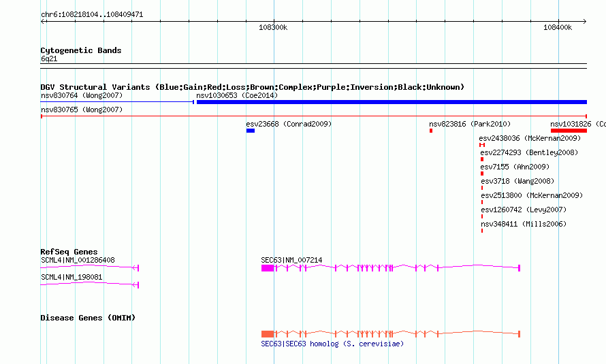Image resolution: width=606 pixels, height=364 pixels.
Task: Click the left arrowhead of the ruler
Action: click(43, 22)
